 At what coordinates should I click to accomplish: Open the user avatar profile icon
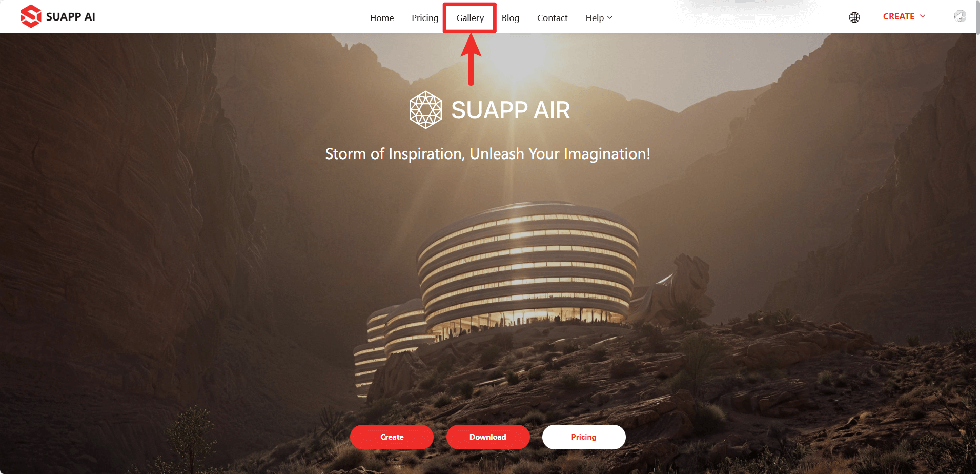[960, 16]
